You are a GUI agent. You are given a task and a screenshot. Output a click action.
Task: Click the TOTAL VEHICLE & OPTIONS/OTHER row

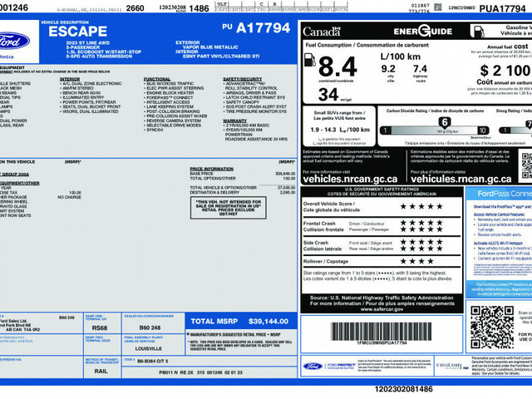pyautogui.click(x=242, y=188)
